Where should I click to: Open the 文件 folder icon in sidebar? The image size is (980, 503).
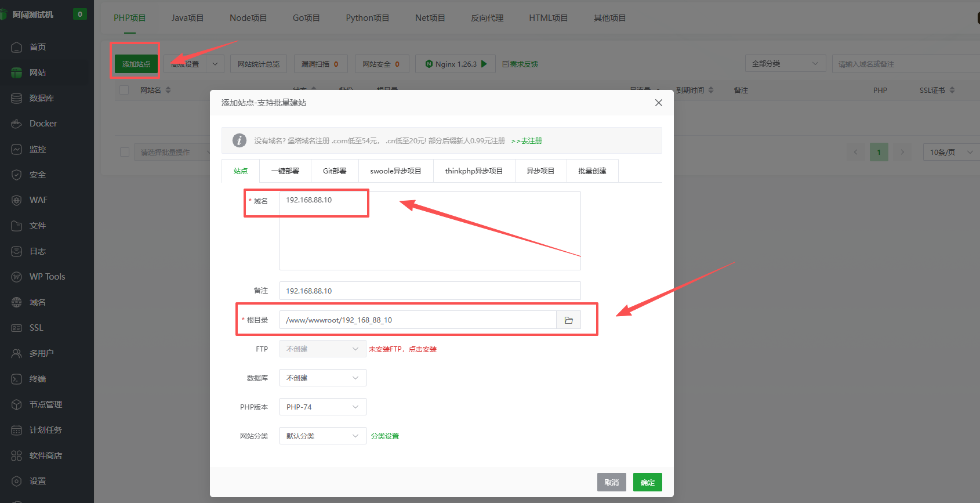tap(17, 226)
